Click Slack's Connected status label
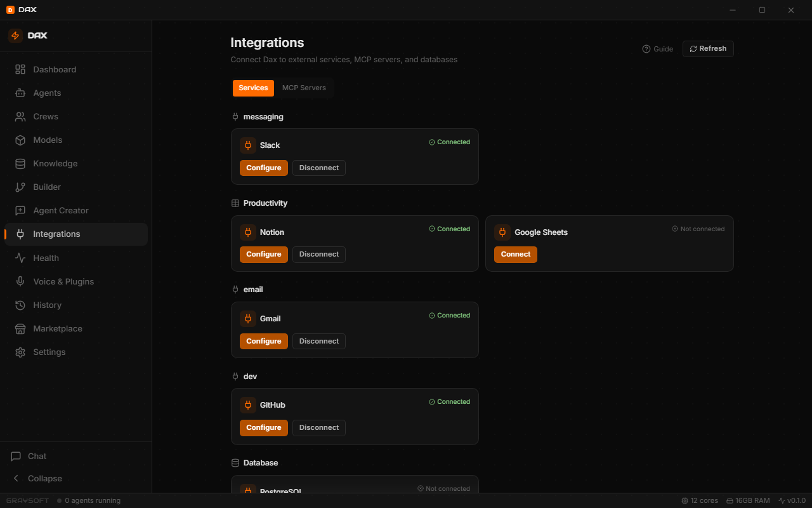This screenshot has height=508, width=812. point(450,142)
